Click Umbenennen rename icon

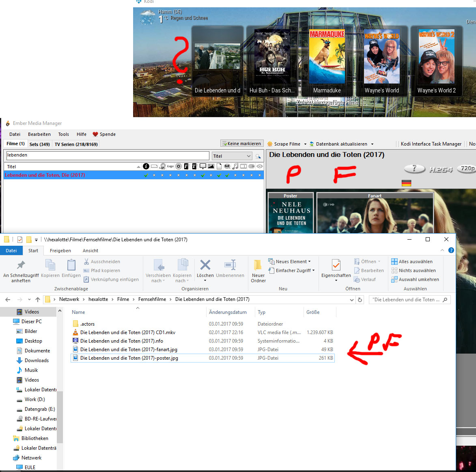[x=230, y=265]
